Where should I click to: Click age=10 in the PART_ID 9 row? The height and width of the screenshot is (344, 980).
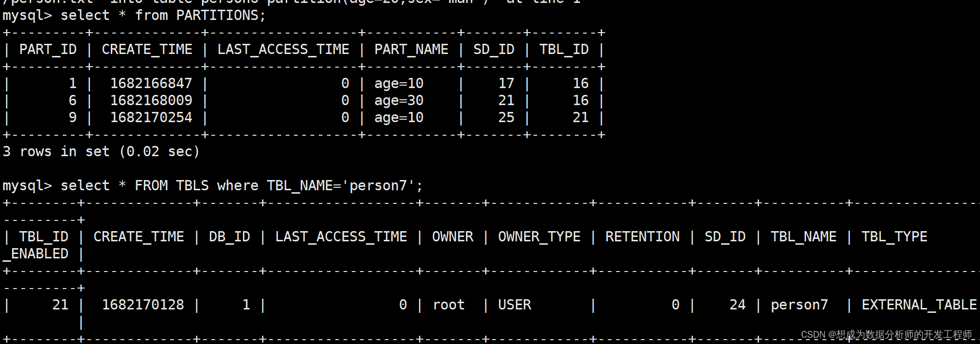pyautogui.click(x=399, y=118)
